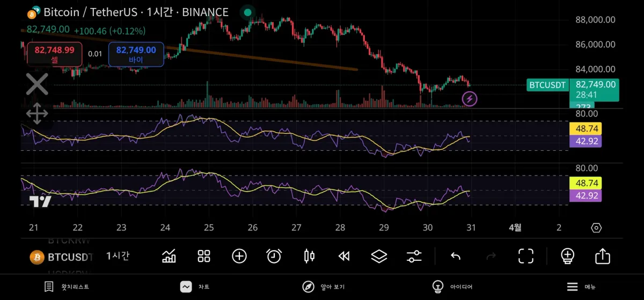
Task: Open time axis settings gear icon
Action: pos(596,228)
